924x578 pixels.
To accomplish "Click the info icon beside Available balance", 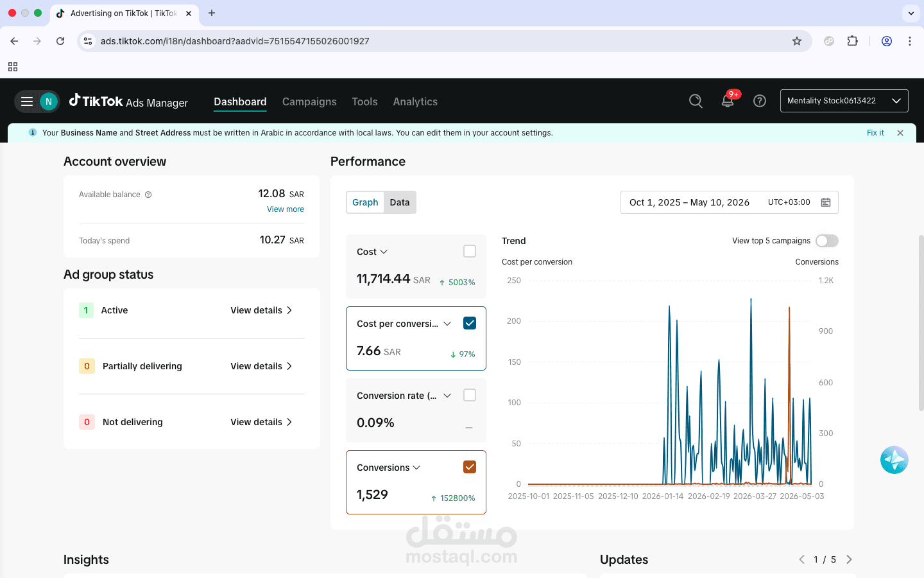I will (148, 195).
